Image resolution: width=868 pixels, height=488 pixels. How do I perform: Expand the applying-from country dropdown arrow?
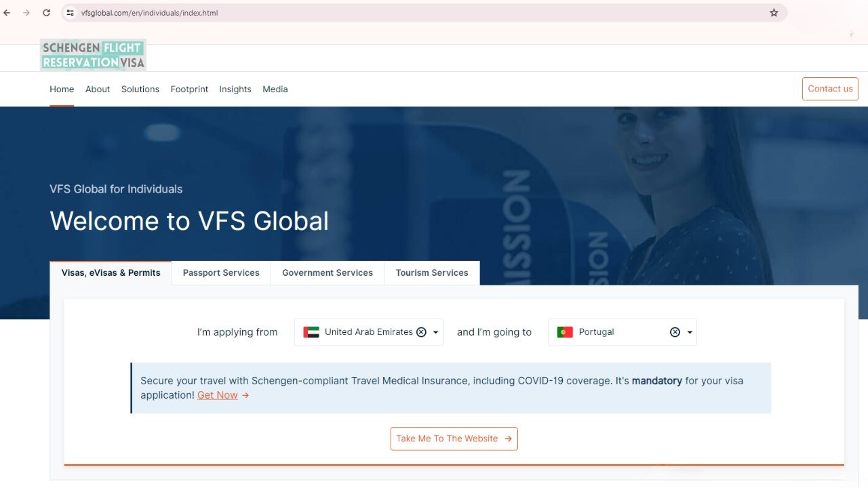click(x=435, y=333)
